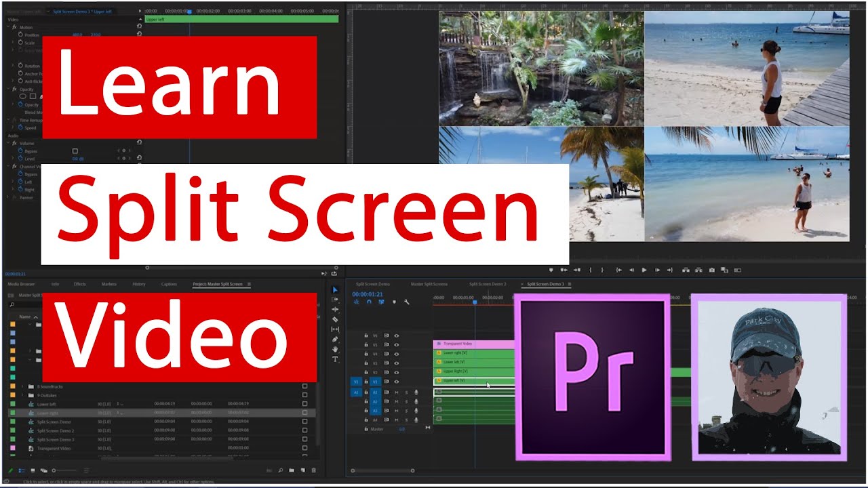The height and width of the screenshot is (488, 868).
Task: Adjust Project panel thumbnail zoom slider
Action: click(x=64, y=470)
